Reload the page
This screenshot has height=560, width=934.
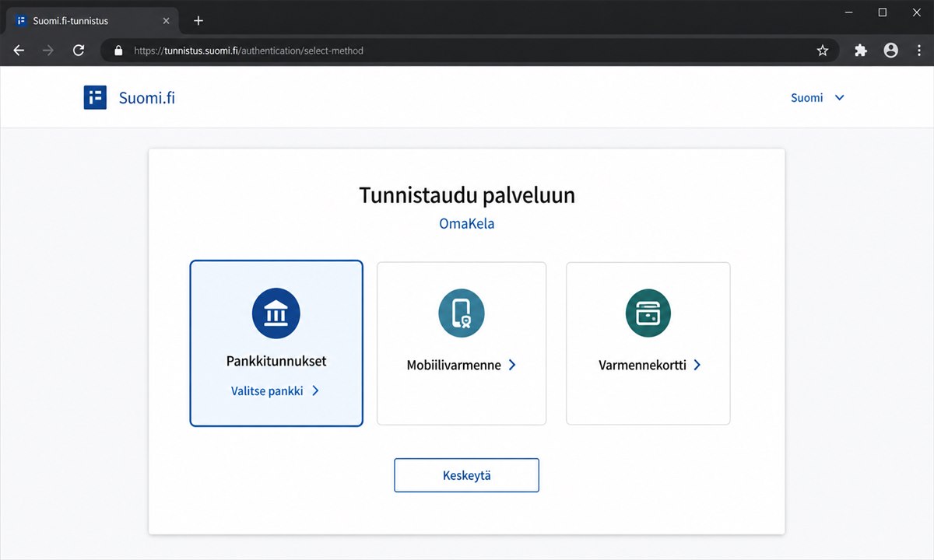coord(79,51)
